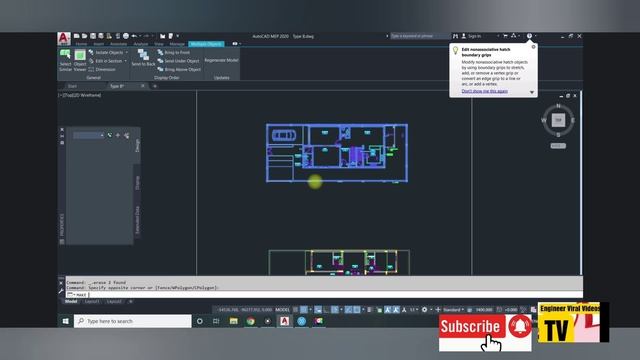Click Regenerate Model in Updates panel
Screen dimensions: 640x360
click(x=221, y=60)
